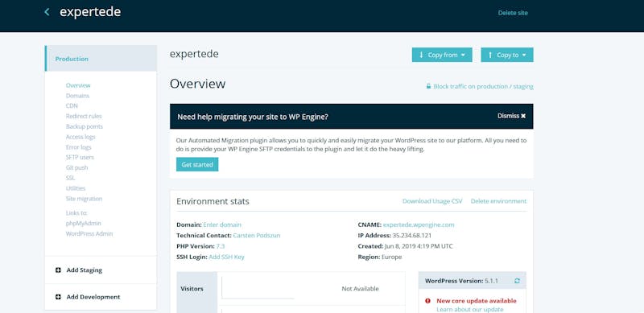Open the WordPress Admin link
This screenshot has width=644, height=313.
(89, 233)
